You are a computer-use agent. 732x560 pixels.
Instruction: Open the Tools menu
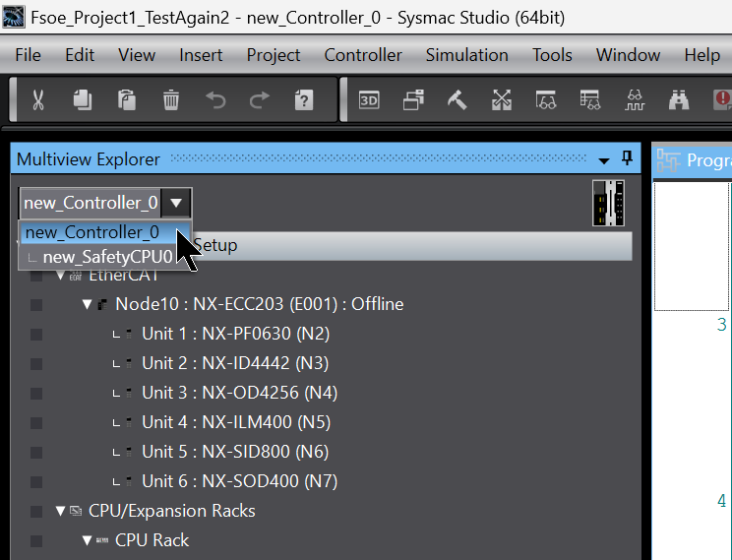click(x=552, y=55)
